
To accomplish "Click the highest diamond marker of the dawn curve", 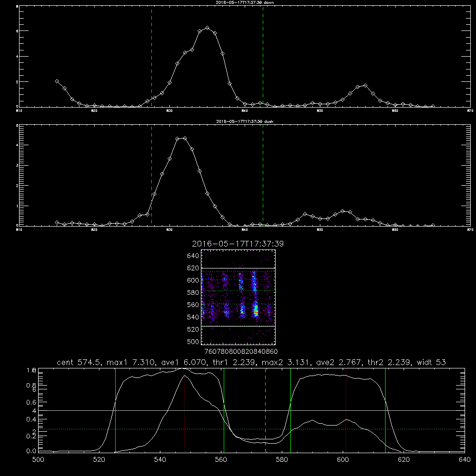I will pyautogui.click(x=208, y=28).
